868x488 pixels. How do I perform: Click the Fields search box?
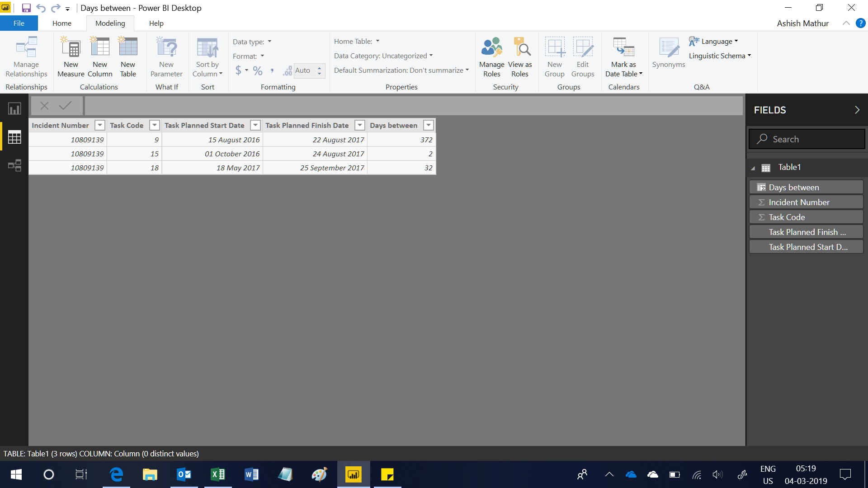(807, 139)
